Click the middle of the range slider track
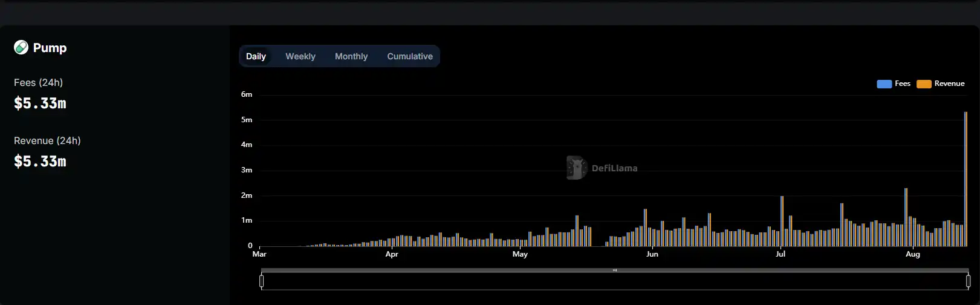980x305 pixels. click(x=615, y=281)
